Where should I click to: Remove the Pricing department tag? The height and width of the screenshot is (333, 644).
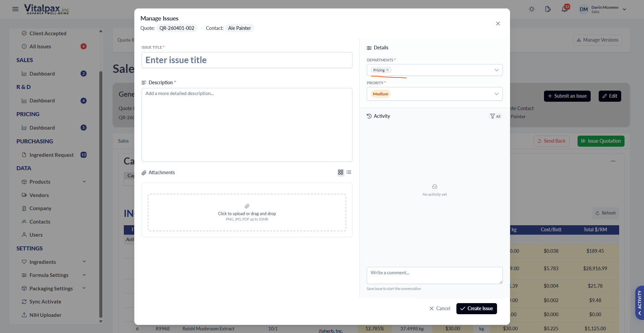(388, 70)
